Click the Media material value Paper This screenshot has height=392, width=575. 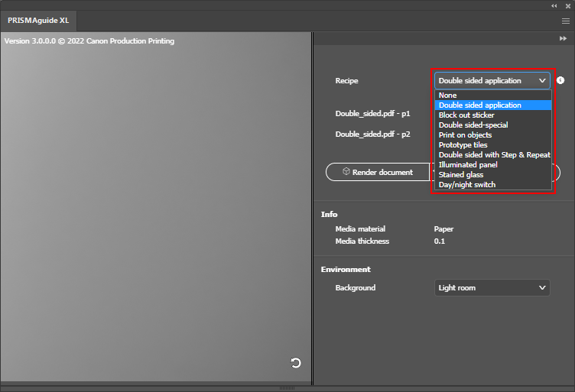pos(443,229)
